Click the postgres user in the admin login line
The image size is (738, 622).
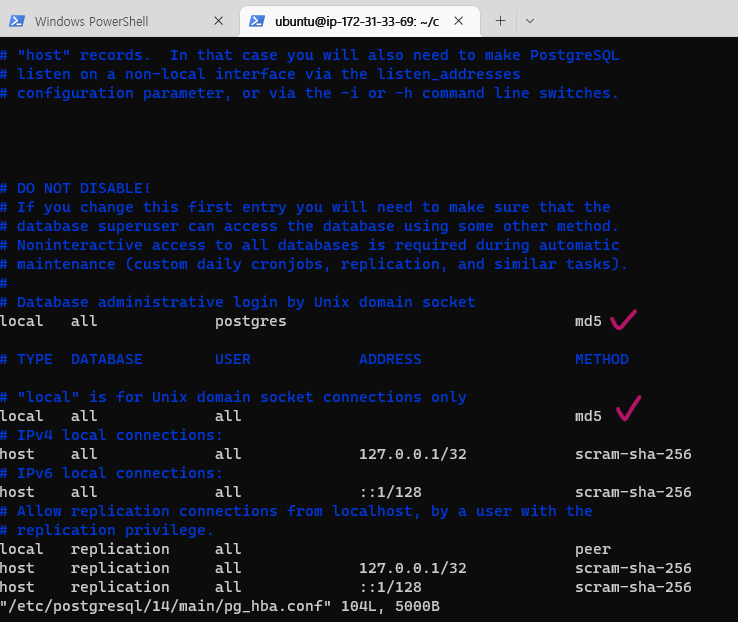coord(250,321)
